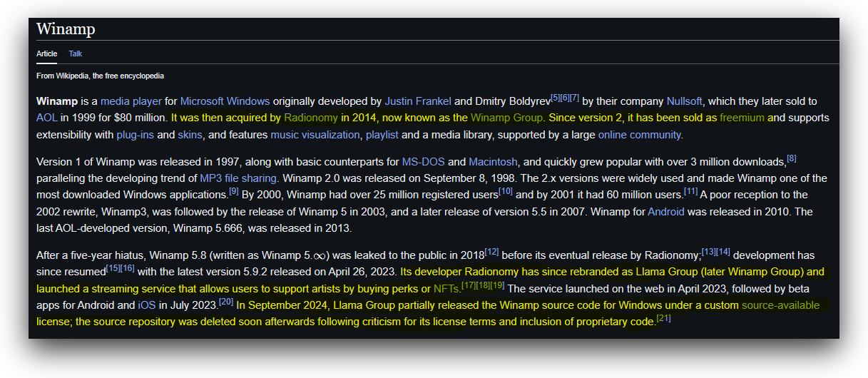Follow the Radionomy link
This screenshot has width=868, height=378.
click(x=310, y=118)
